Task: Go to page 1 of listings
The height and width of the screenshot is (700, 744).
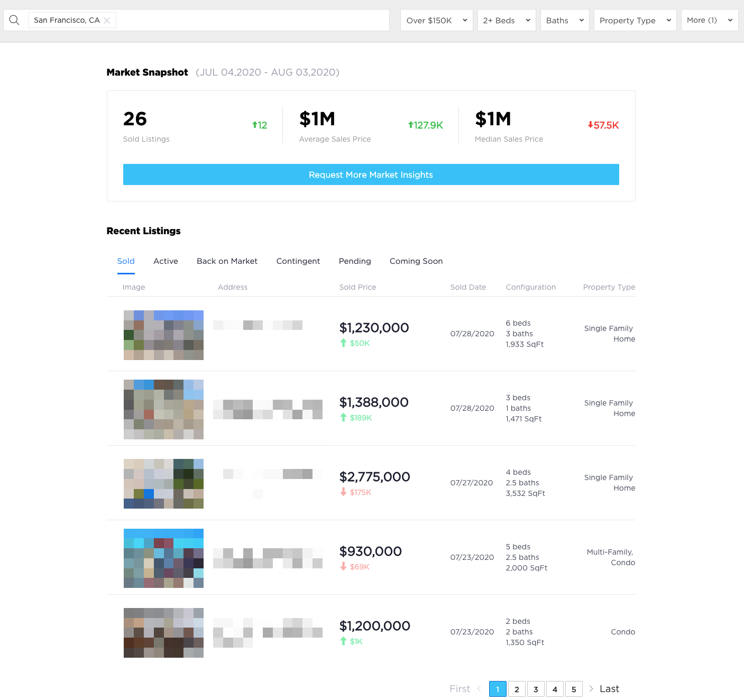Action: pyautogui.click(x=498, y=689)
